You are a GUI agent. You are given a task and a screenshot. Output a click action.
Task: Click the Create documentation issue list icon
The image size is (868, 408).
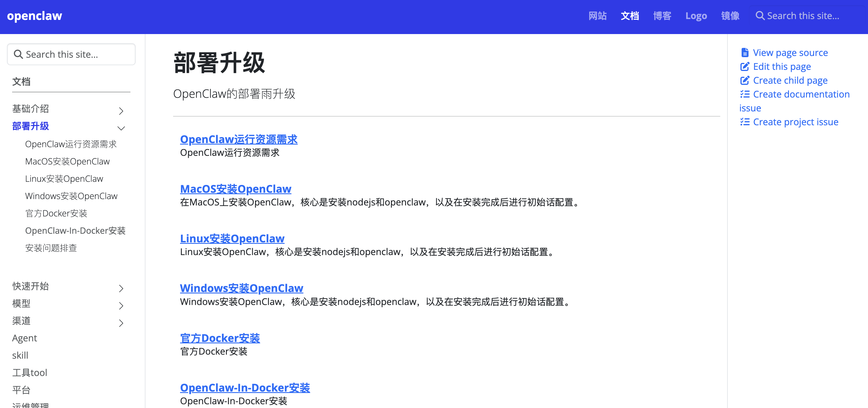(745, 94)
